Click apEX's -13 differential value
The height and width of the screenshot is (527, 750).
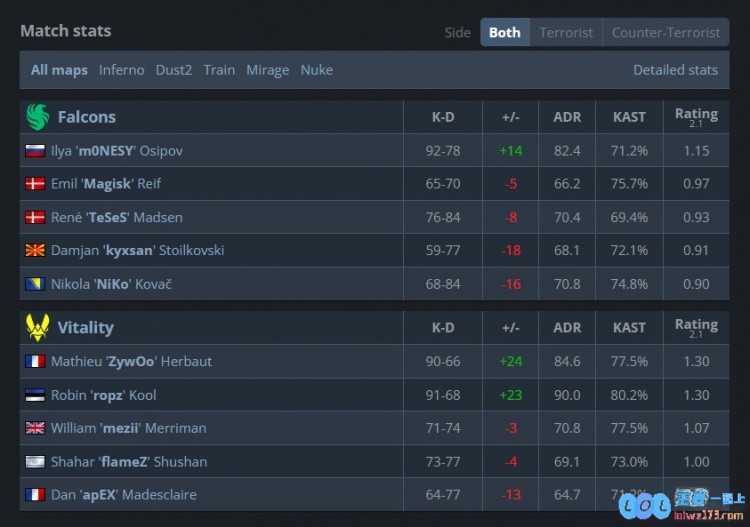click(511, 495)
